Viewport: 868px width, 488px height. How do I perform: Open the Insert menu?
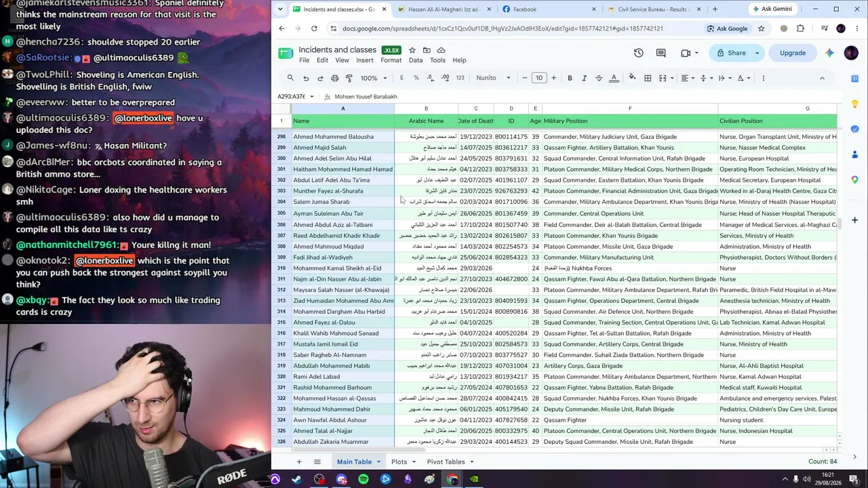click(x=365, y=60)
